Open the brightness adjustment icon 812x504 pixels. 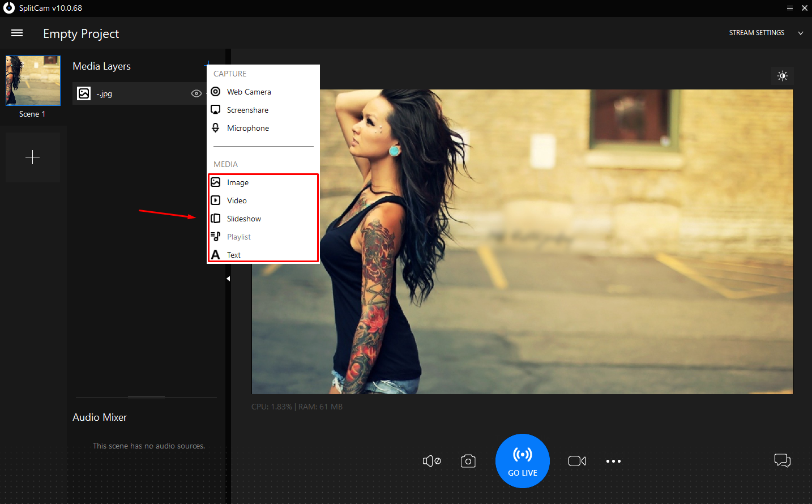click(x=782, y=75)
